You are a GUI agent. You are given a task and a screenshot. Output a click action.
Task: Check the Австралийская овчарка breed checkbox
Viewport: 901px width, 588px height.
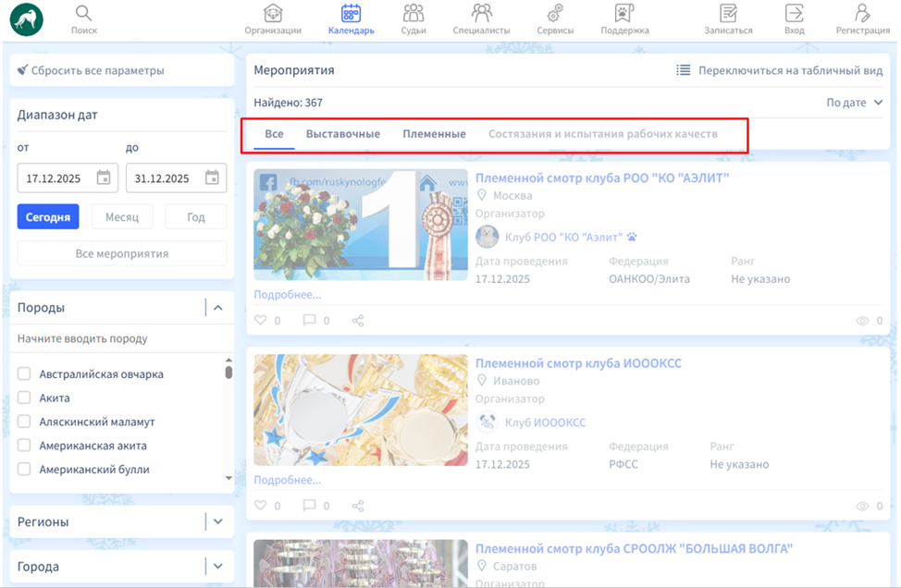tap(25, 374)
